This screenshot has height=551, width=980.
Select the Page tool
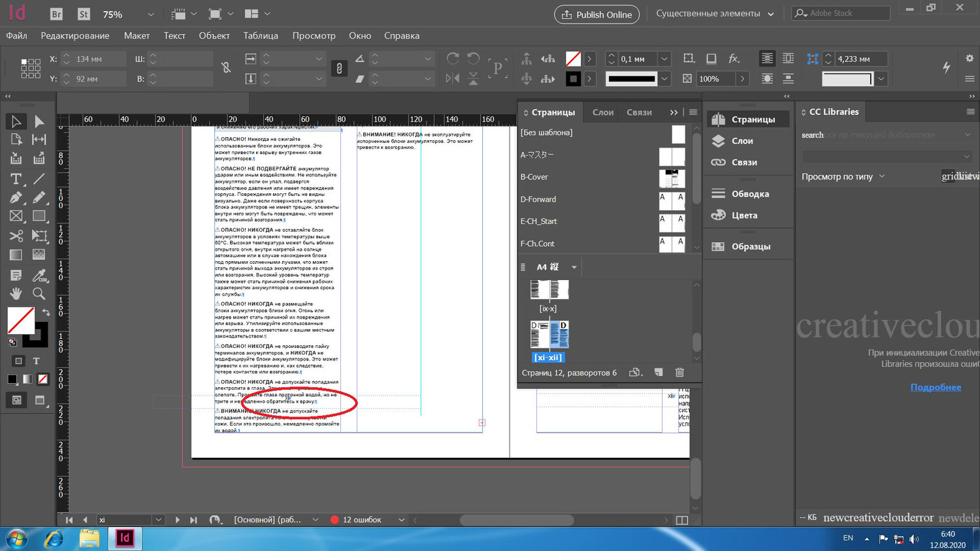tap(16, 139)
